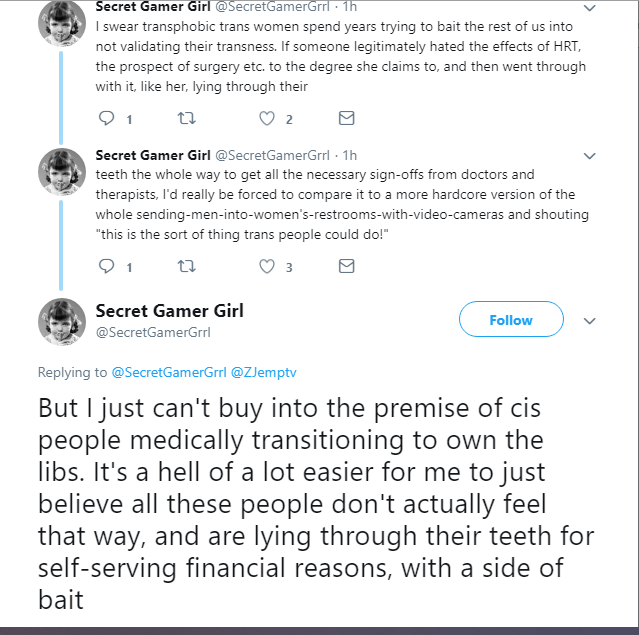The height and width of the screenshot is (635, 639).
Task: Reply to the first tweet about HRT
Action: pyautogui.click(x=107, y=119)
